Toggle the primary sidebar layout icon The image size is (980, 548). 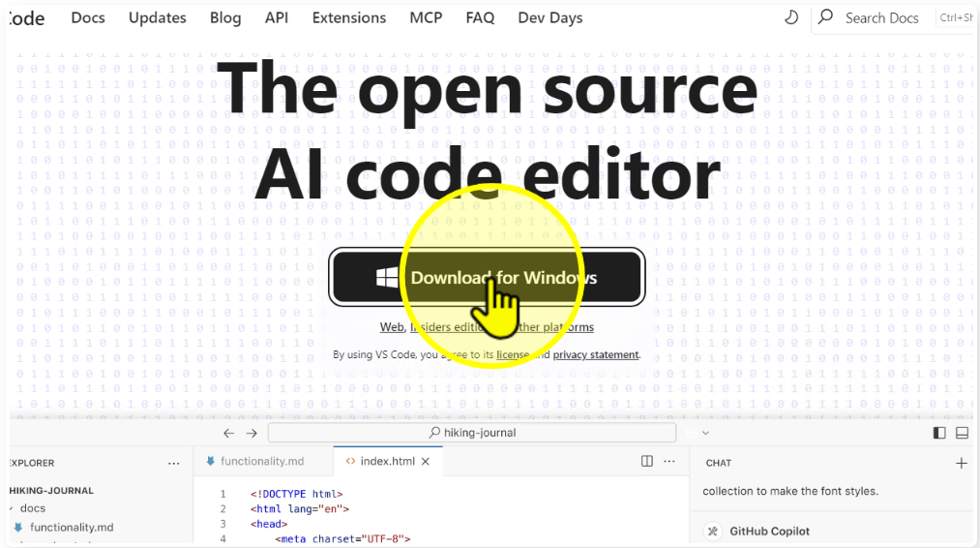(939, 434)
